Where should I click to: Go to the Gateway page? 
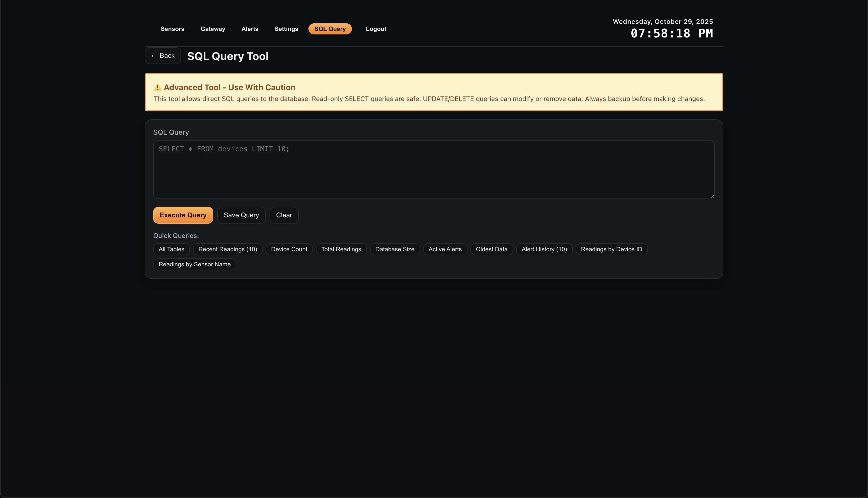(213, 29)
